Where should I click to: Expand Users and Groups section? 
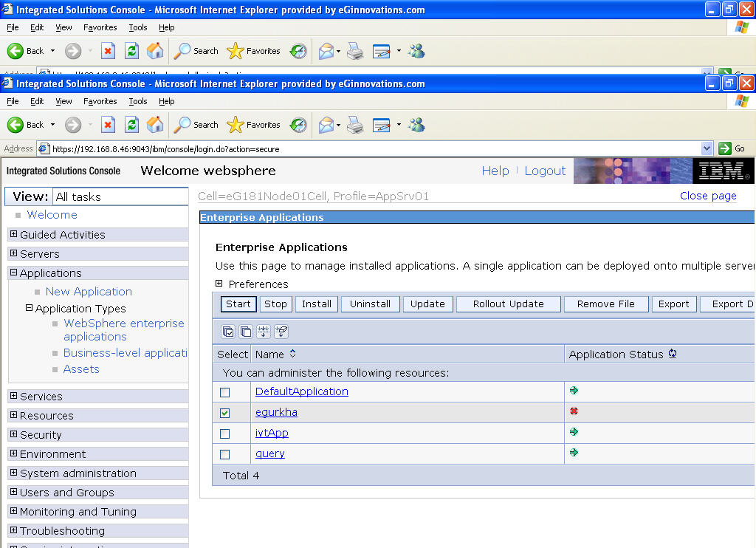tap(13, 492)
